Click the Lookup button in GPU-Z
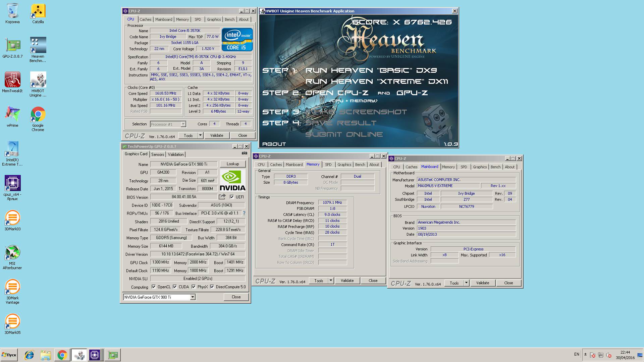The image size is (644, 362). coord(233,164)
